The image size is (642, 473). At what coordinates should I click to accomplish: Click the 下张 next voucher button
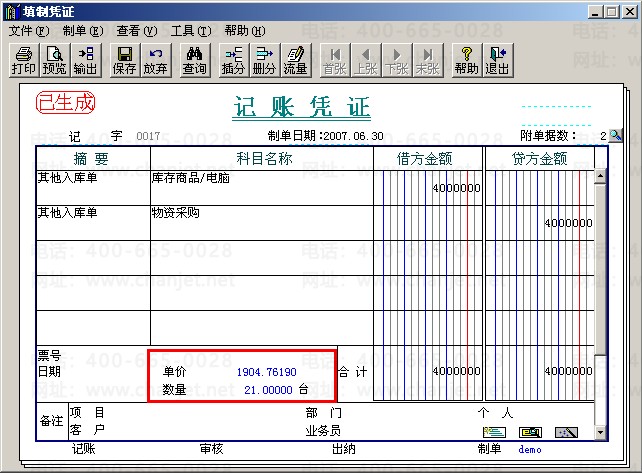tap(397, 60)
